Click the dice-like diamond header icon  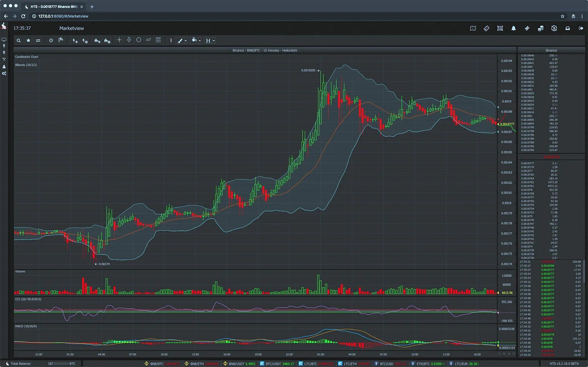tap(486, 28)
